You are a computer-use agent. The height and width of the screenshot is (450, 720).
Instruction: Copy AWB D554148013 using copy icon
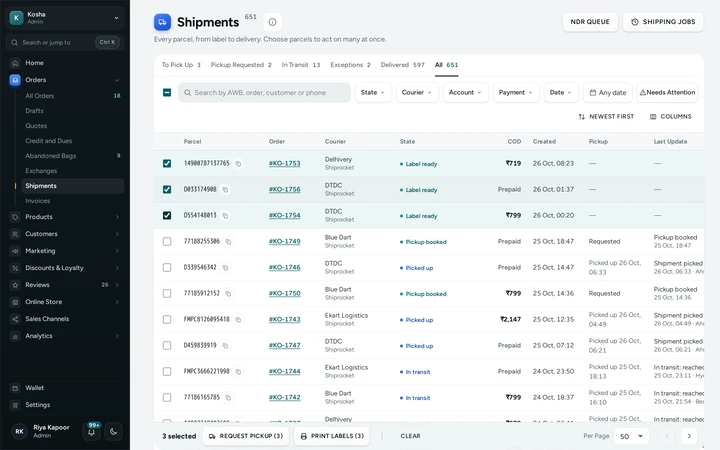[225, 215]
